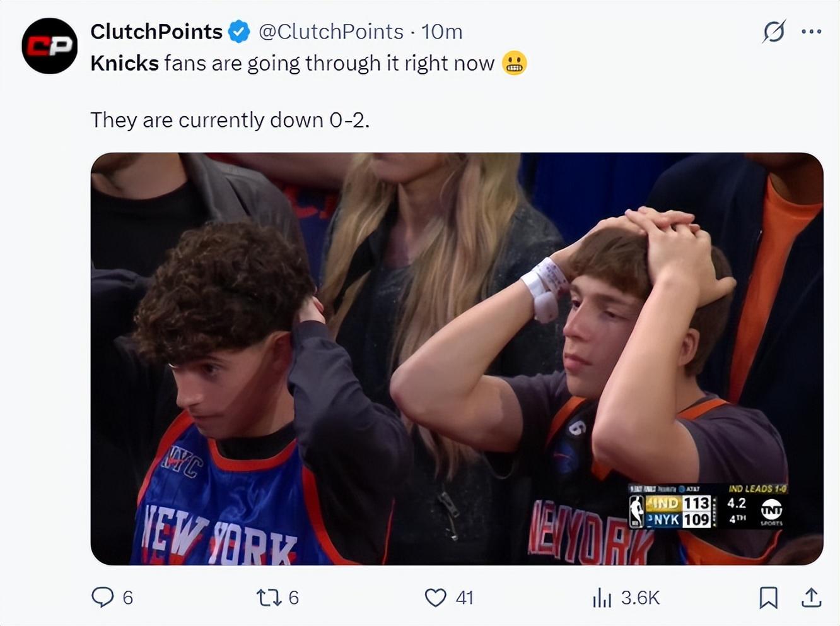Open the Knicks fans photo
840x626 pixels.
[457, 358]
